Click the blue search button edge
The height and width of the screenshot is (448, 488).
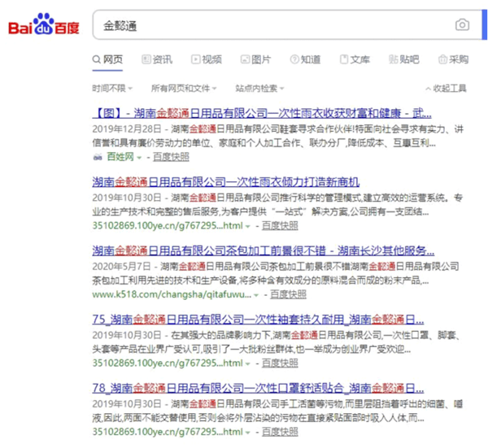pyautogui.click(x=485, y=25)
